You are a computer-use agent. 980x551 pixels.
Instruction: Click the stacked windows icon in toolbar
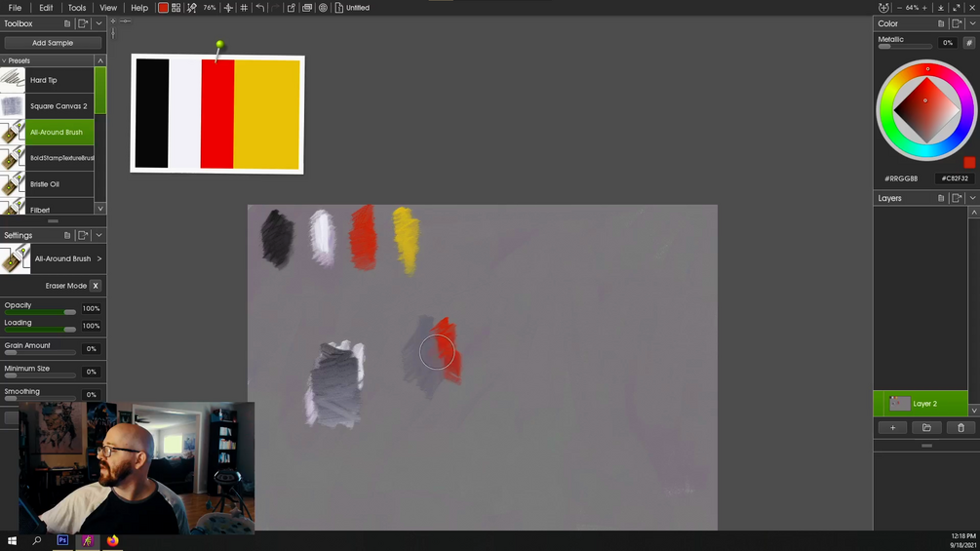(x=307, y=8)
